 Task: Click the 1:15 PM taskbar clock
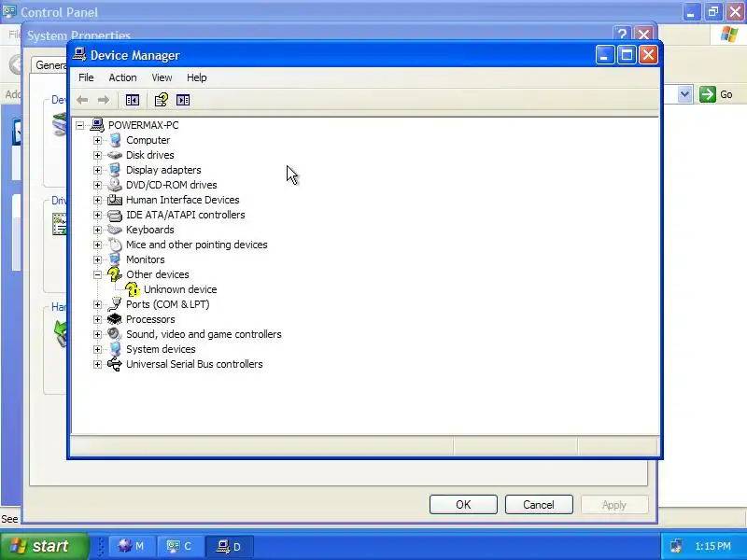(x=712, y=546)
